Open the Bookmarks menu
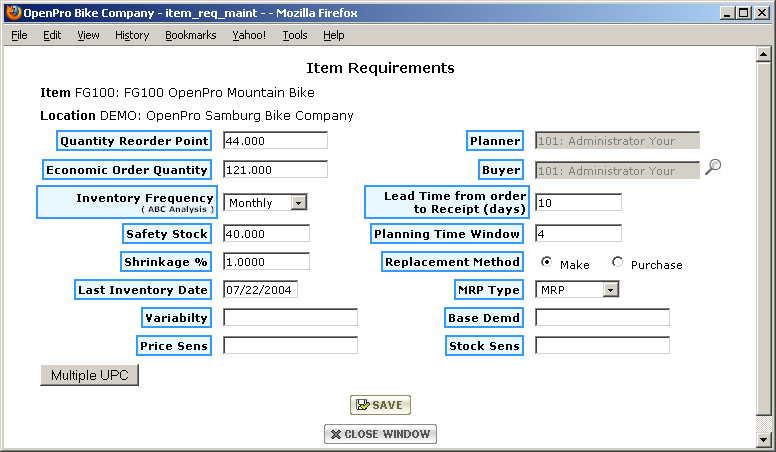The height and width of the screenshot is (452, 776). pyautogui.click(x=190, y=35)
